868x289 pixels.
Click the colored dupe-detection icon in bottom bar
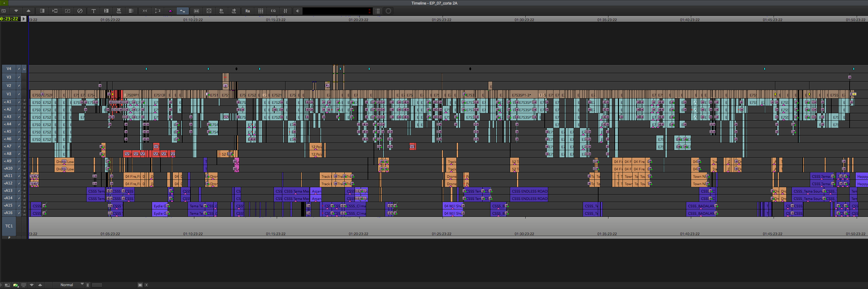[x=15, y=285]
